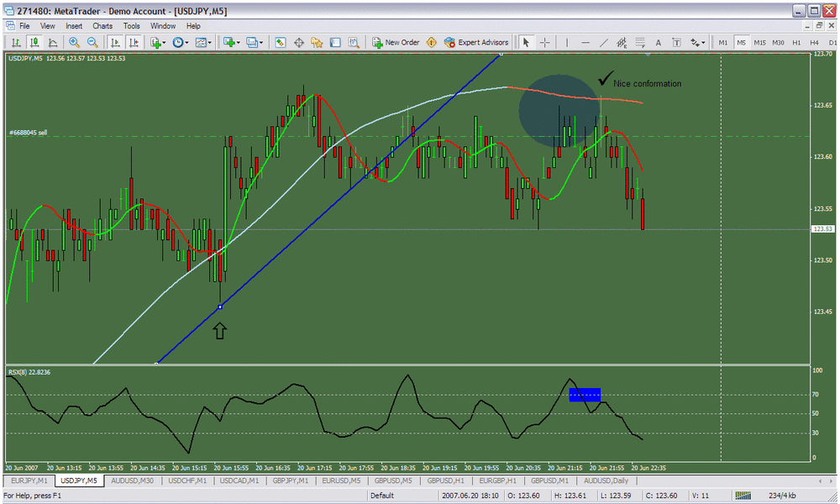Image resolution: width=840 pixels, height=504 pixels.
Task: Open the indicators list dropdown
Action: [158, 42]
